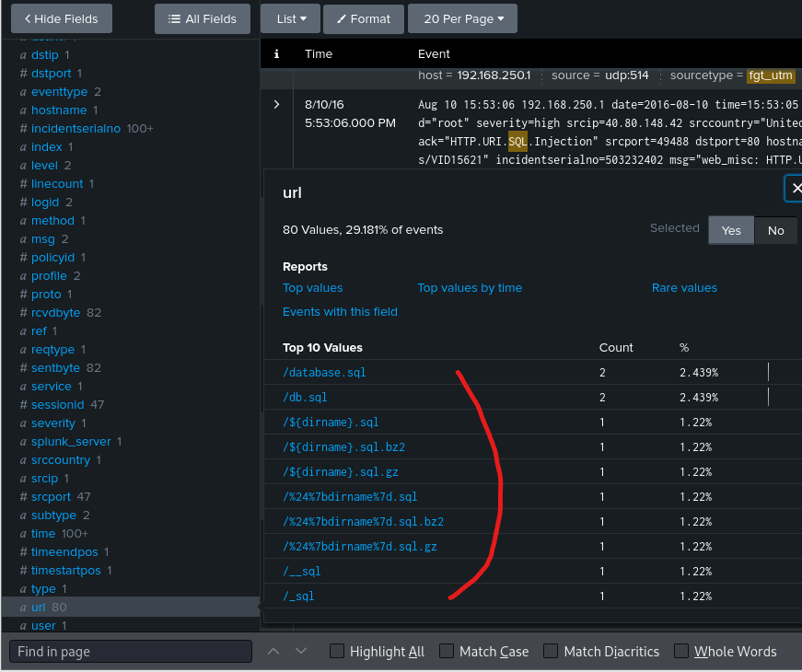This screenshot has width=802, height=672.
Task: Open the method field
Action: tap(52, 220)
